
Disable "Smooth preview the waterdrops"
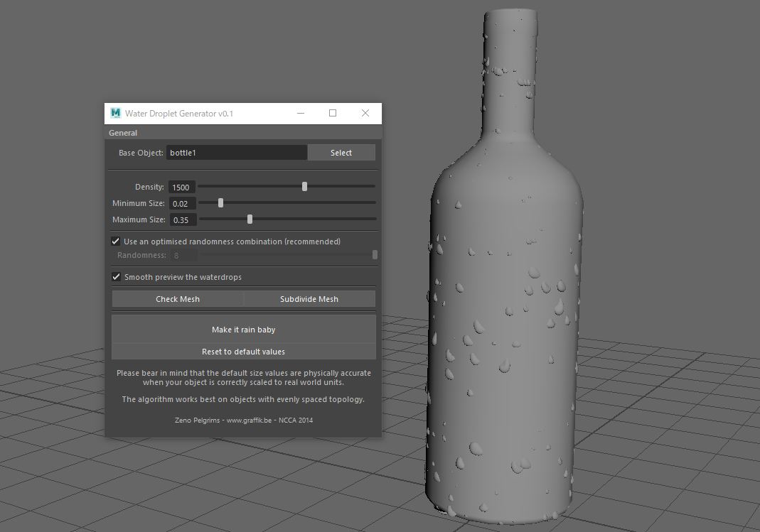[x=116, y=277]
